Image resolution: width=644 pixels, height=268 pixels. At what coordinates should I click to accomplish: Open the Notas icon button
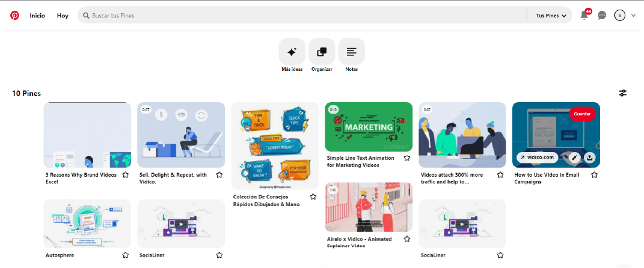pos(352,51)
